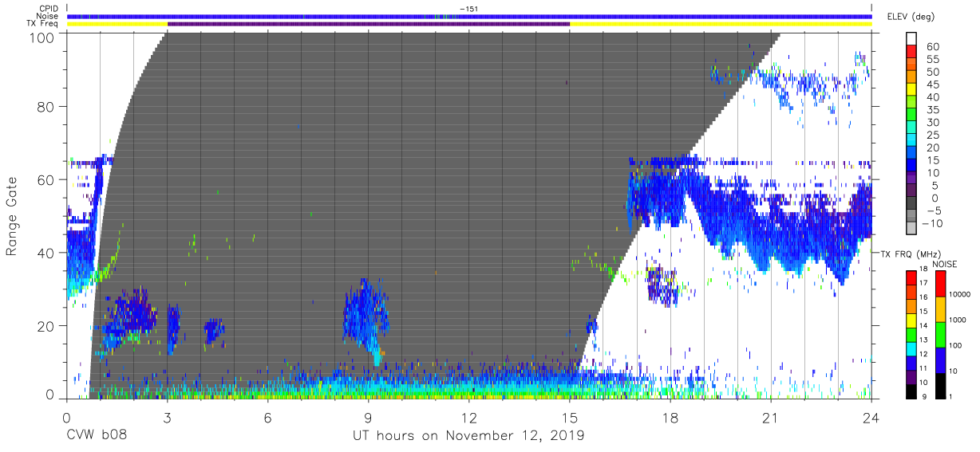Click the 1 tick on the NOISE colorbar

tap(952, 396)
